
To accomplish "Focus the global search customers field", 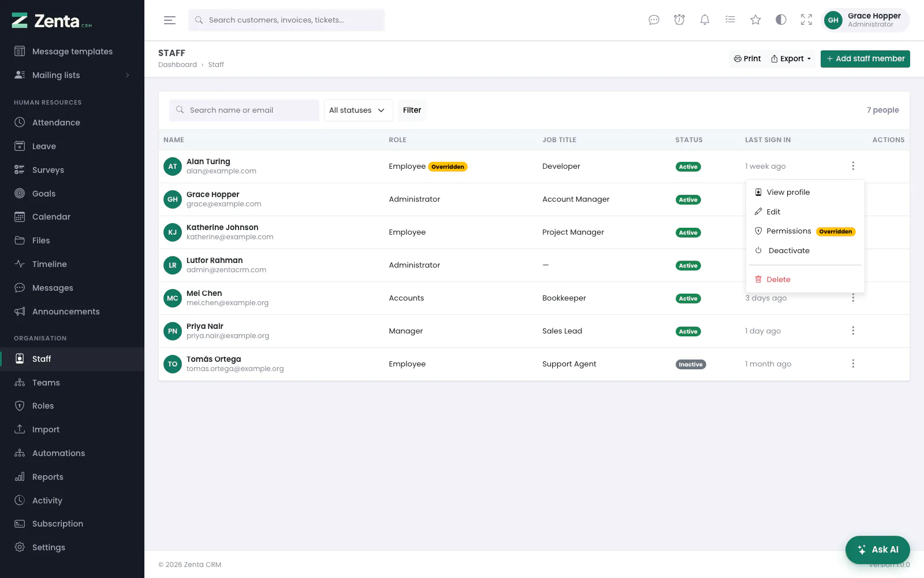I will [x=286, y=20].
